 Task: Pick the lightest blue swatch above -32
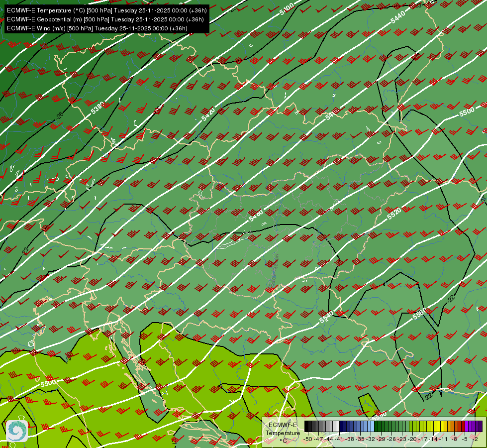click(373, 426)
